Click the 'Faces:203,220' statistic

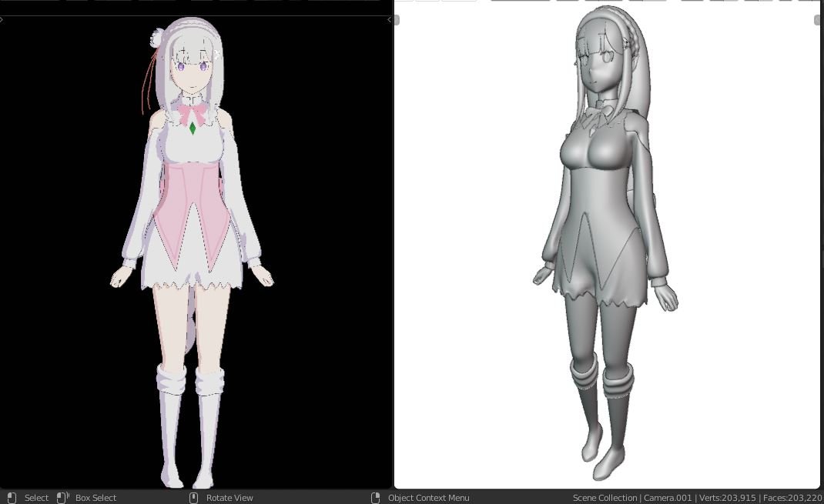pyautogui.click(x=792, y=498)
